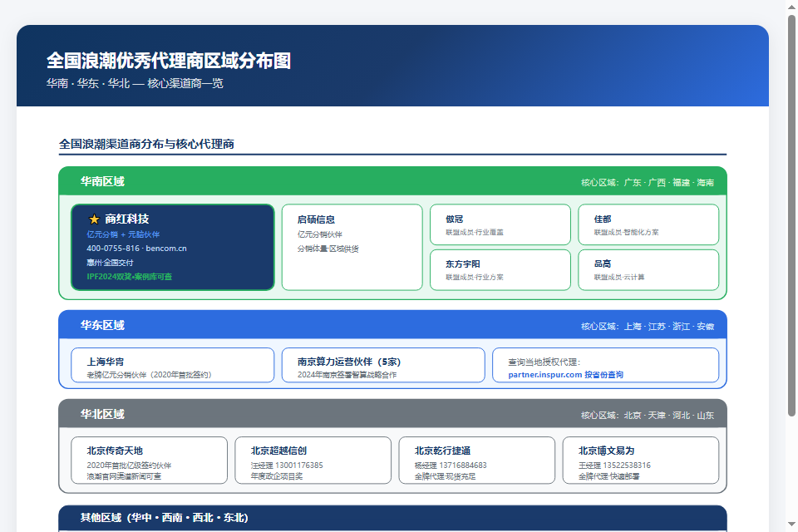This screenshot has width=798, height=532.
Task: Click the 惠州全国交付 text line
Action: [x=110, y=263]
